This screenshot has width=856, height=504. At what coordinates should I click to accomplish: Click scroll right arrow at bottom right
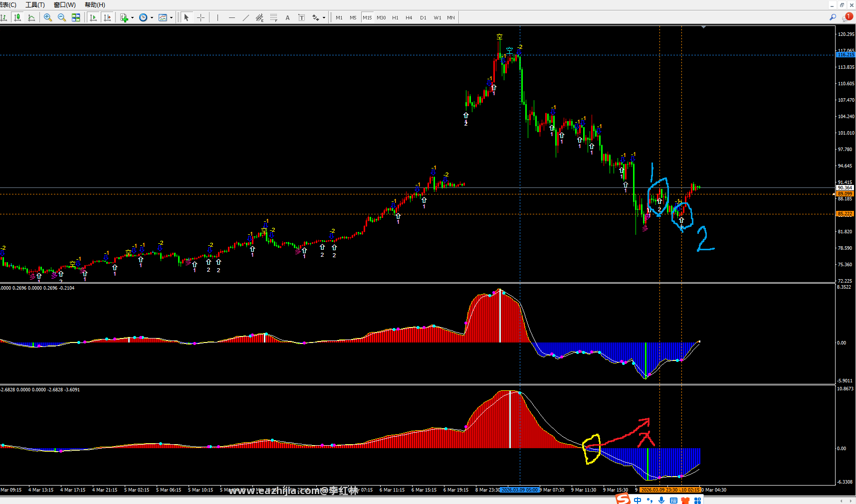pos(851,501)
